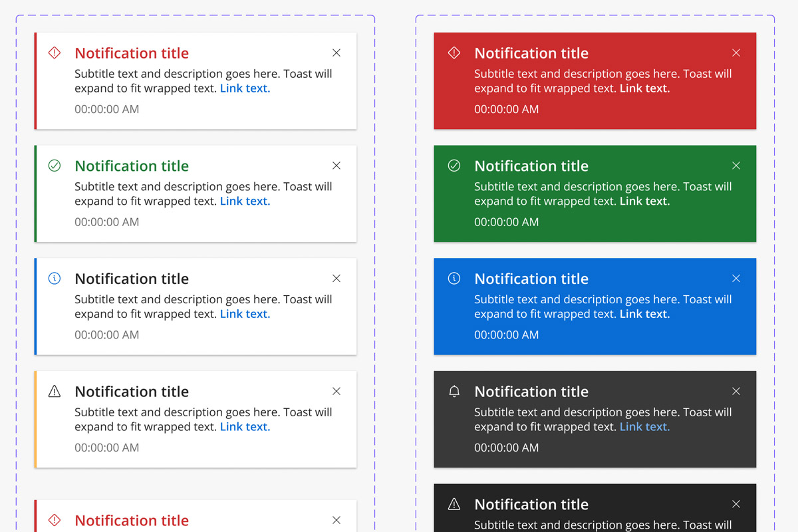The height and width of the screenshot is (532, 798).
Task: Click the blue info icon on the white toast
Action: click(55, 279)
